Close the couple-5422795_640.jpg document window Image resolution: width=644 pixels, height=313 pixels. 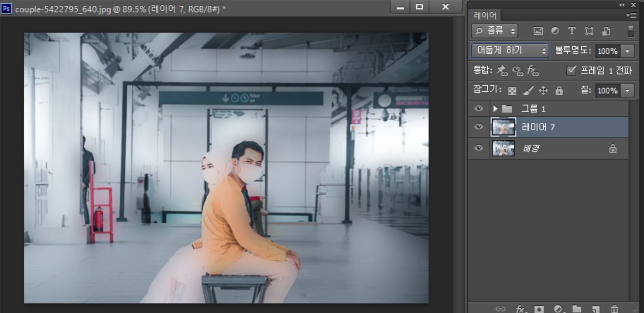[446, 7]
